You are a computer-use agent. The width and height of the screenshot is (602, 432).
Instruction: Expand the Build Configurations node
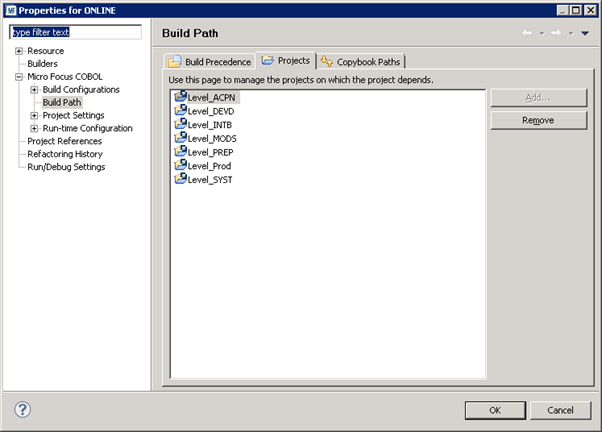34,90
